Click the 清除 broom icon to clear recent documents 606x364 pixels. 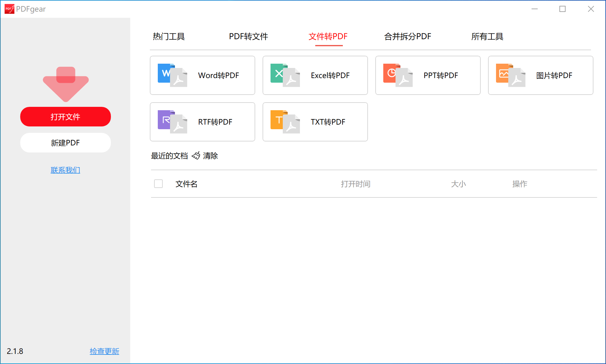pos(196,156)
